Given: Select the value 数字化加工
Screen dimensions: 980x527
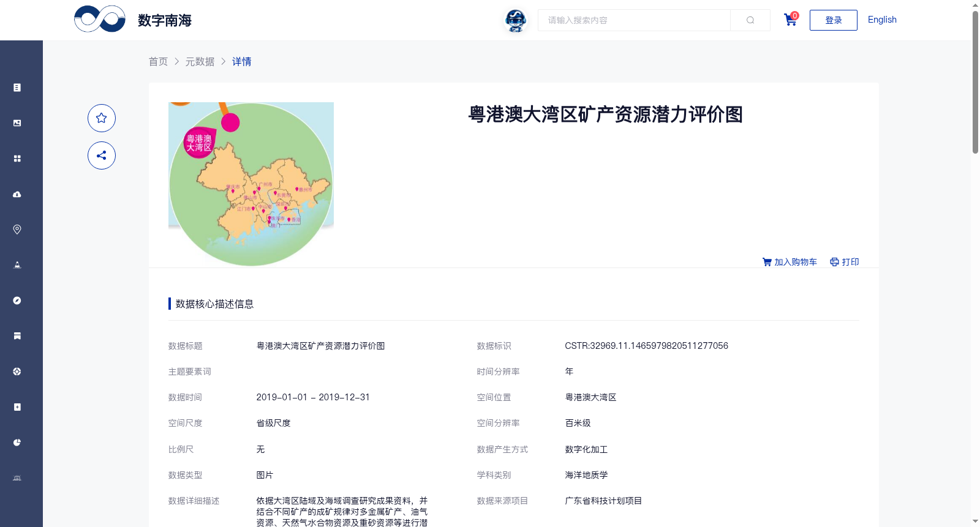Looking at the screenshot, I should point(586,449).
